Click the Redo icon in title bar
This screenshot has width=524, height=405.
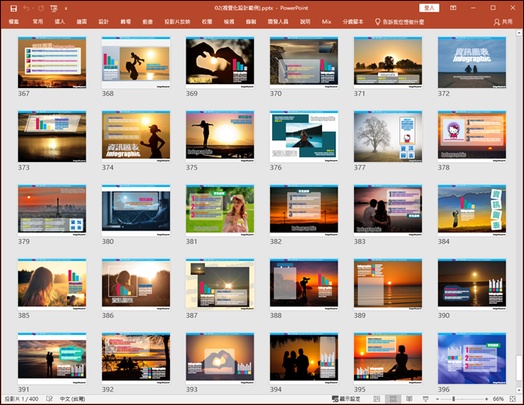(41, 8)
